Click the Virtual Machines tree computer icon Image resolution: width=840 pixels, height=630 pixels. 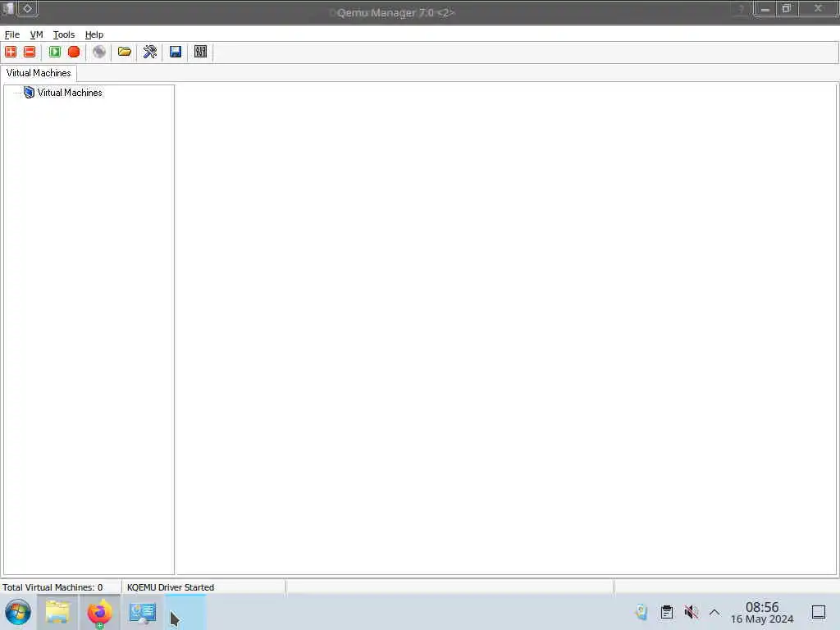pyautogui.click(x=29, y=93)
